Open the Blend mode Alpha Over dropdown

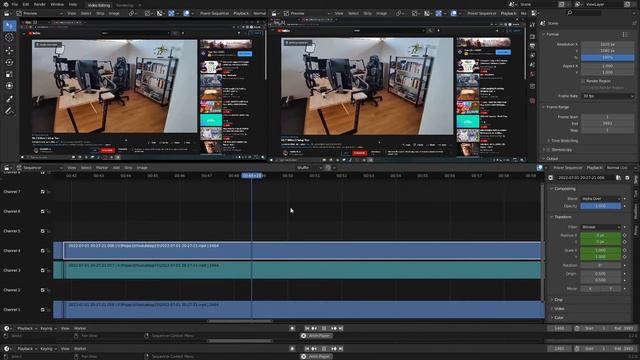click(600, 199)
